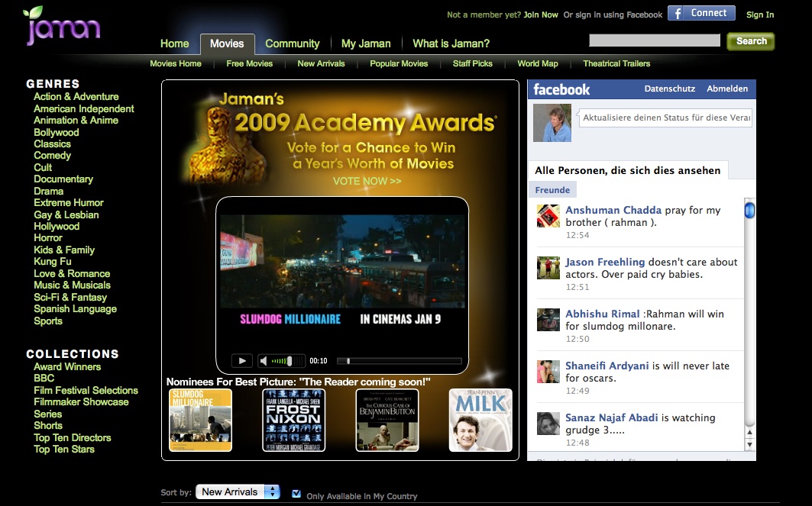Click the Facebook user profile picture
Viewport: 812px width, 506px height.
pyautogui.click(x=552, y=123)
